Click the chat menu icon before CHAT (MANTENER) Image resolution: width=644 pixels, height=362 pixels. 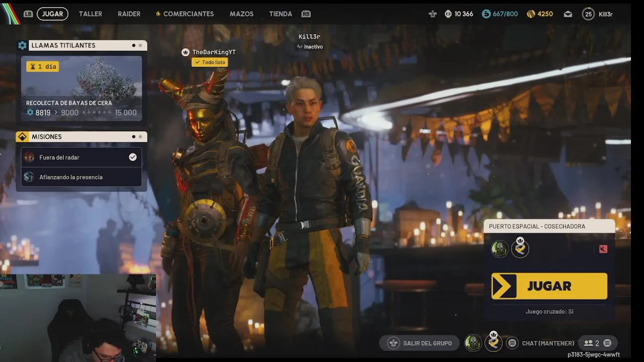pos(512,343)
